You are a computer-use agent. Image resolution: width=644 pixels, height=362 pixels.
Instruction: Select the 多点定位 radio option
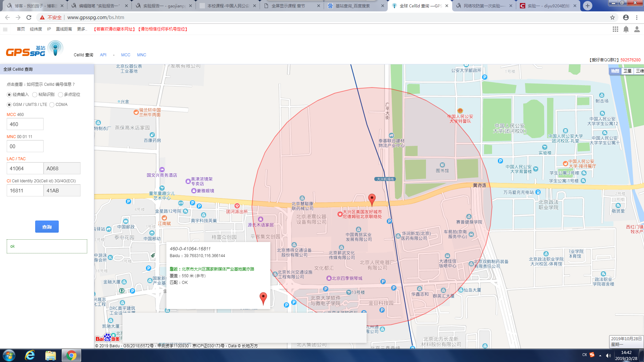[61, 95]
